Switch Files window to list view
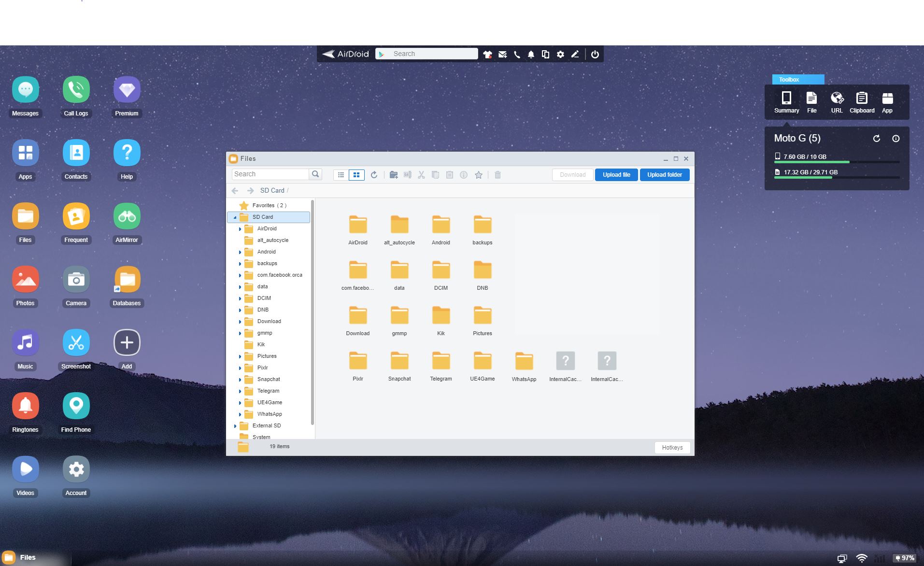The height and width of the screenshot is (566, 924). click(341, 175)
